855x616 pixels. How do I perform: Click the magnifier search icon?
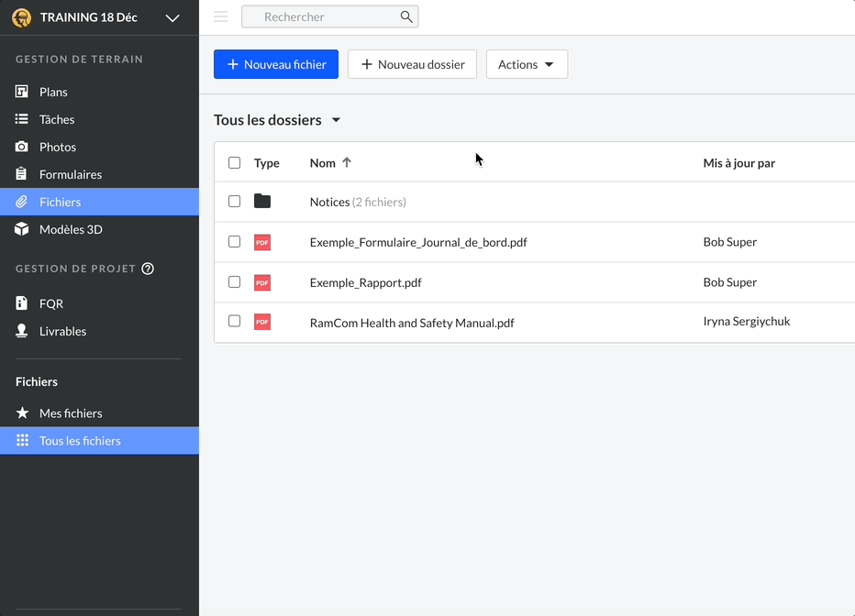click(406, 16)
